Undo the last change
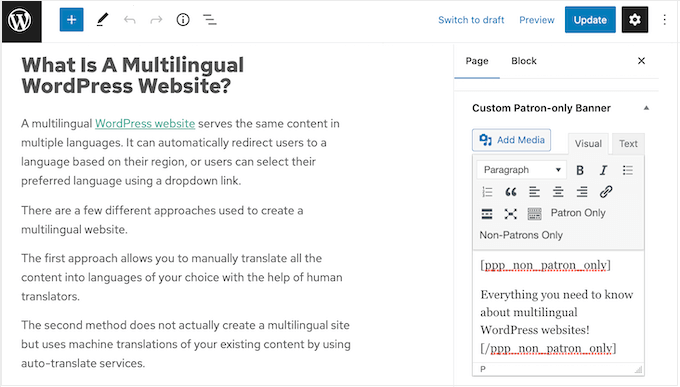The image size is (680, 387). [129, 20]
